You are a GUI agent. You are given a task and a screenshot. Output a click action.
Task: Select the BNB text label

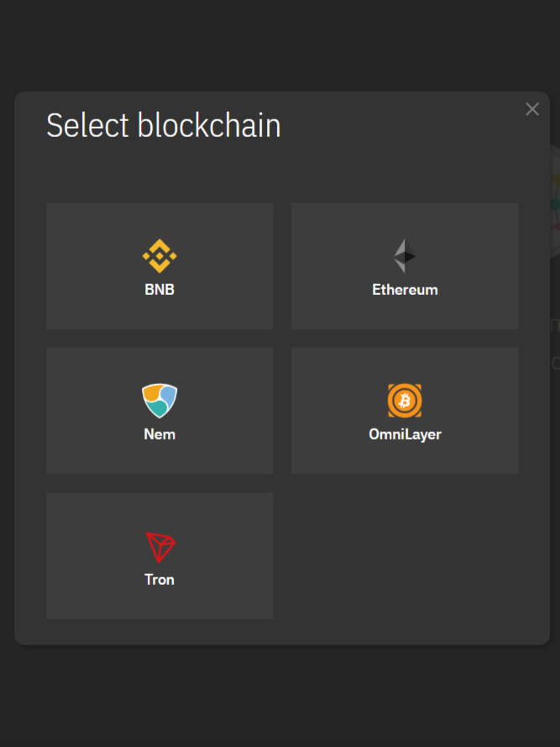[x=160, y=290]
